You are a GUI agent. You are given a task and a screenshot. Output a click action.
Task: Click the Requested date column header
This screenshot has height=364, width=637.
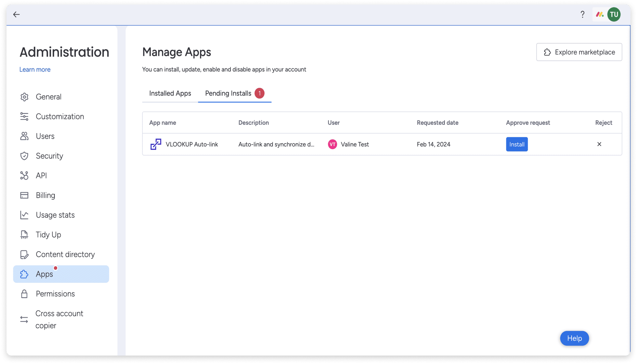coord(437,123)
